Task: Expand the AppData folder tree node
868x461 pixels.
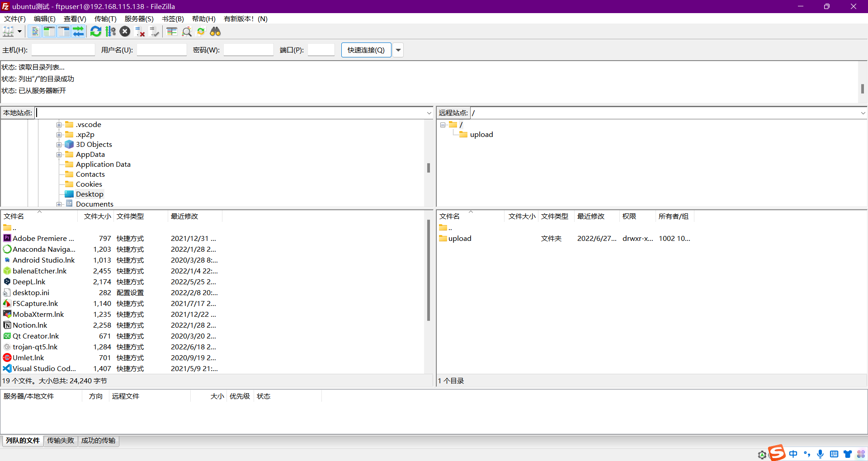Action: pos(59,155)
